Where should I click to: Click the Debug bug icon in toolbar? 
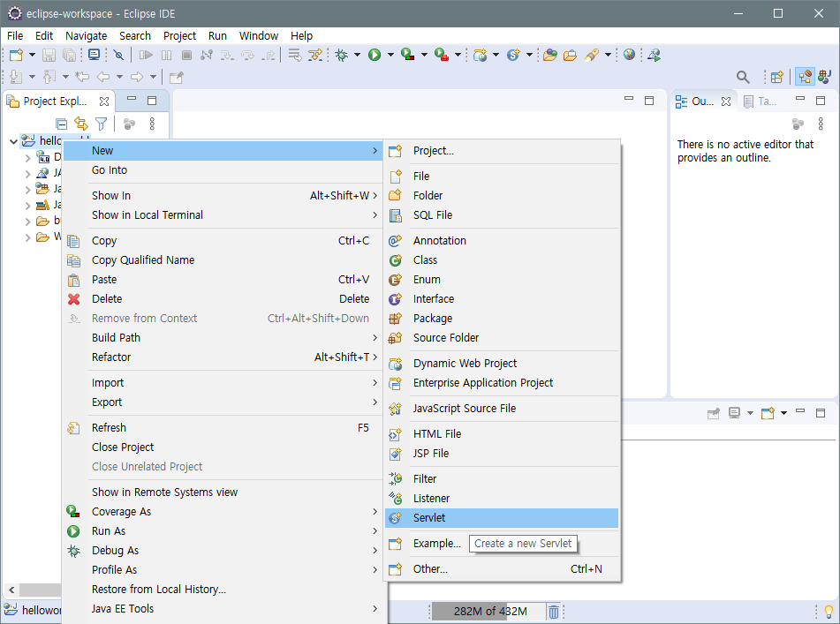tap(341, 55)
